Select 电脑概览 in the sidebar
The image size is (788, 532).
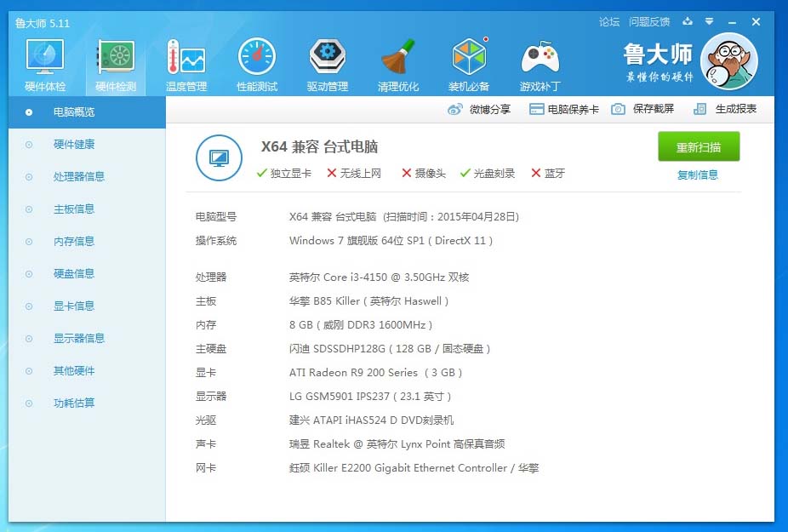coord(87,112)
